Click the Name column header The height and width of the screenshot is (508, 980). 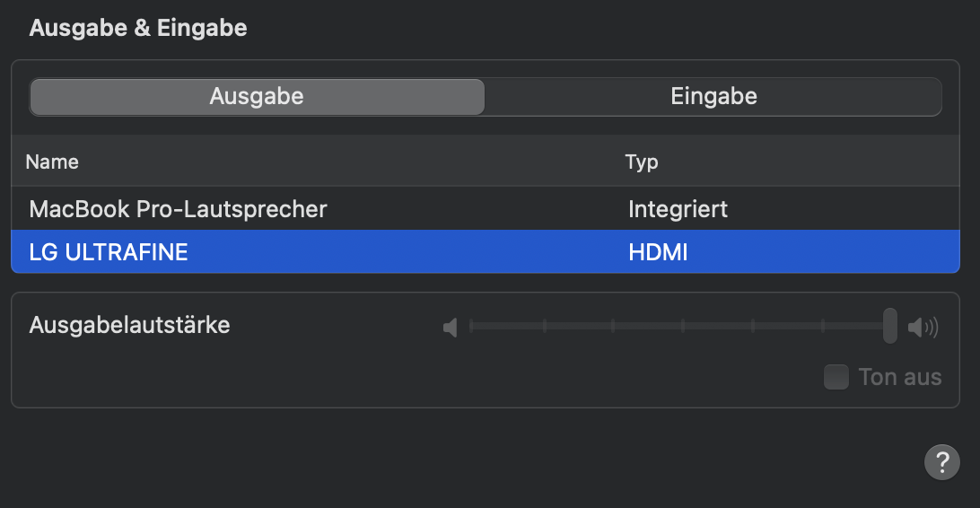click(x=52, y=162)
